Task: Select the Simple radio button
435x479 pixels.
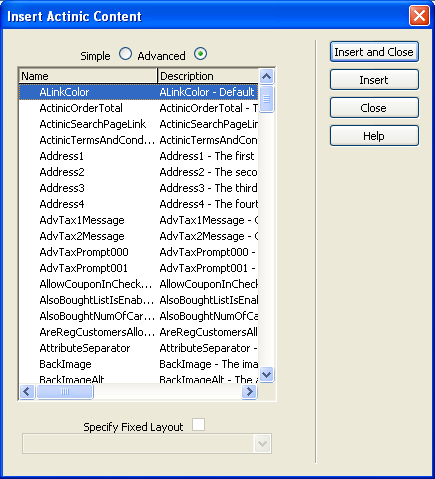Action: [125, 54]
